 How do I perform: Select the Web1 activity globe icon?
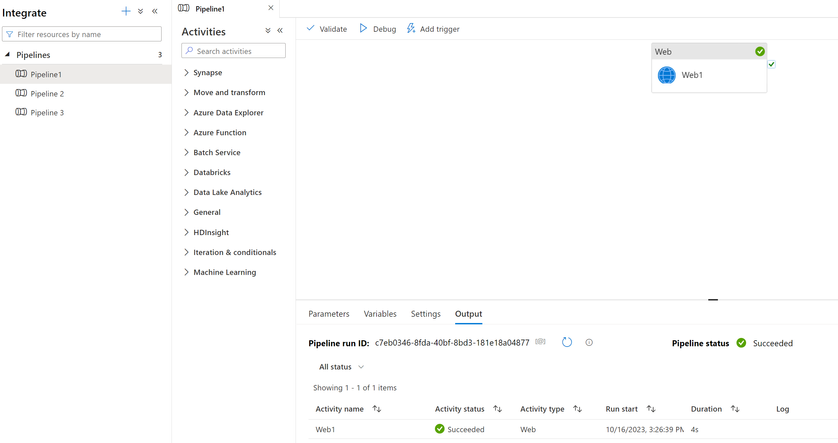click(666, 75)
